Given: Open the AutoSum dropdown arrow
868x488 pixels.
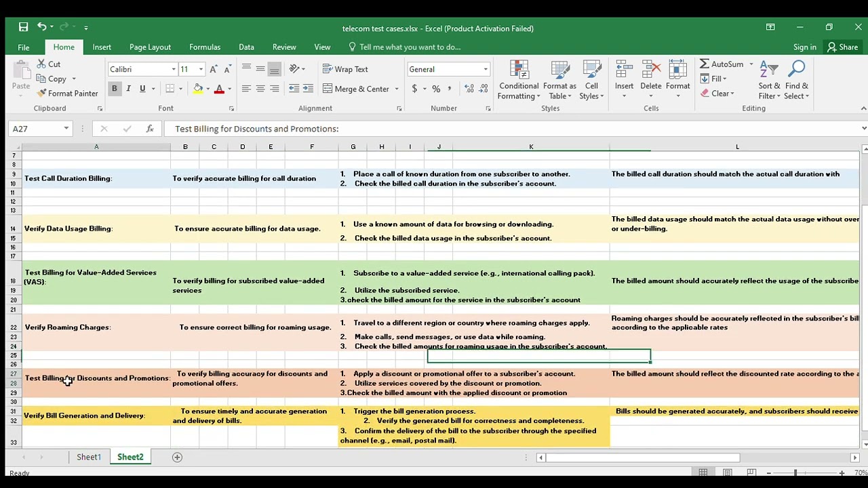Looking at the screenshot, I should point(751,64).
